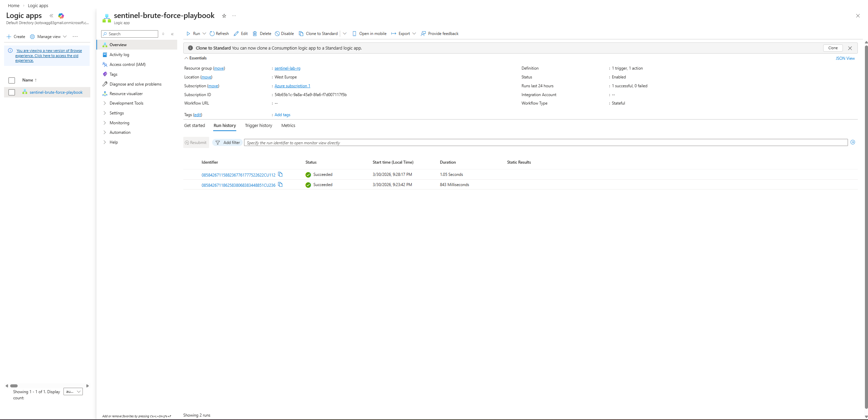The width and height of the screenshot is (868, 420).
Task: Copy the first run identifier
Action: (280, 175)
